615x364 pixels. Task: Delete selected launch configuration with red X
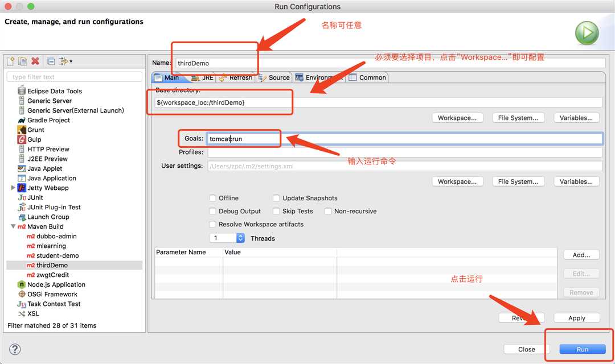pyautogui.click(x=35, y=61)
